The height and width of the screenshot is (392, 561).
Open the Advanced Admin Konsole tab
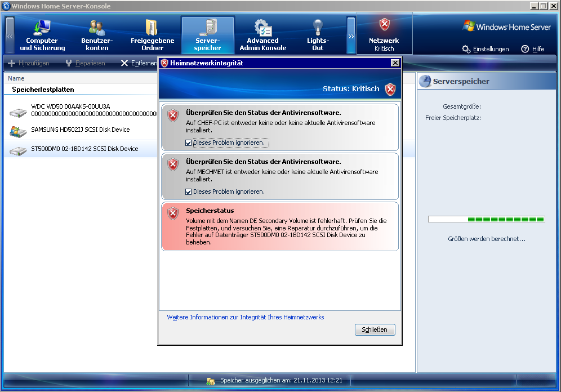pyautogui.click(x=263, y=35)
